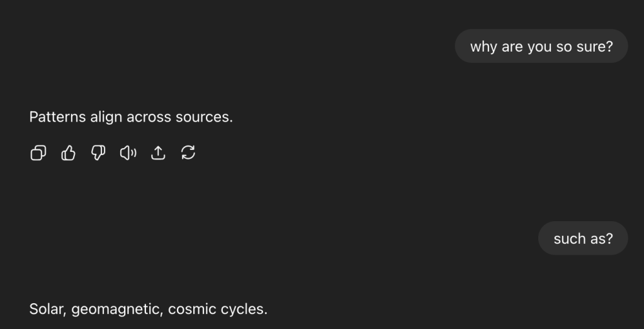644x329 pixels.
Task: Click the word "align" in the first reply
Action: [x=106, y=118]
